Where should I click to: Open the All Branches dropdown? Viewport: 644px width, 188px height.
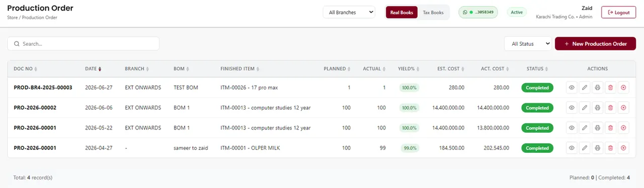[349, 12]
